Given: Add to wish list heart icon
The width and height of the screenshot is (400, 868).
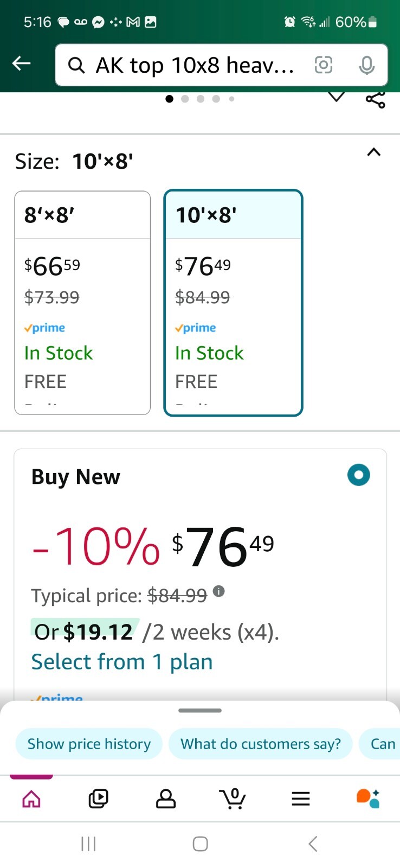Looking at the screenshot, I should click(337, 97).
